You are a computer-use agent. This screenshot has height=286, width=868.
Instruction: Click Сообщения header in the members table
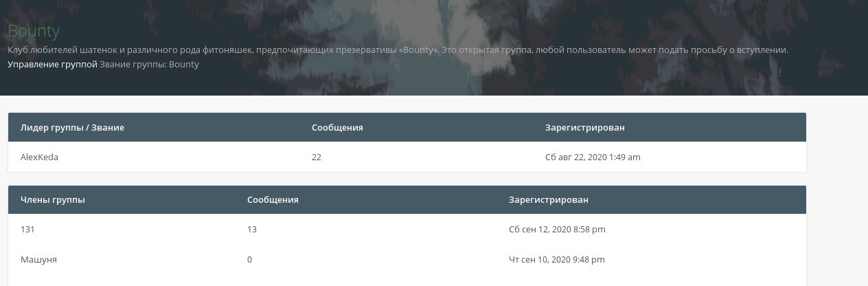point(273,200)
